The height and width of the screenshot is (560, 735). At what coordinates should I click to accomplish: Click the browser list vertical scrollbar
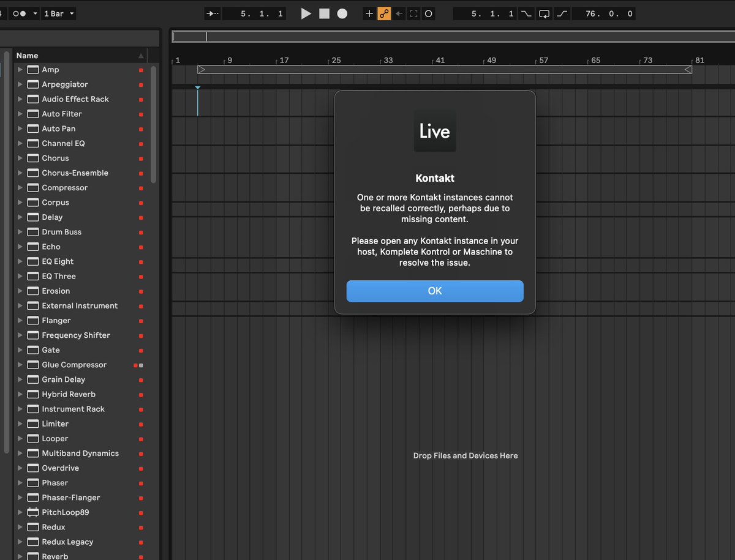pyautogui.click(x=153, y=124)
